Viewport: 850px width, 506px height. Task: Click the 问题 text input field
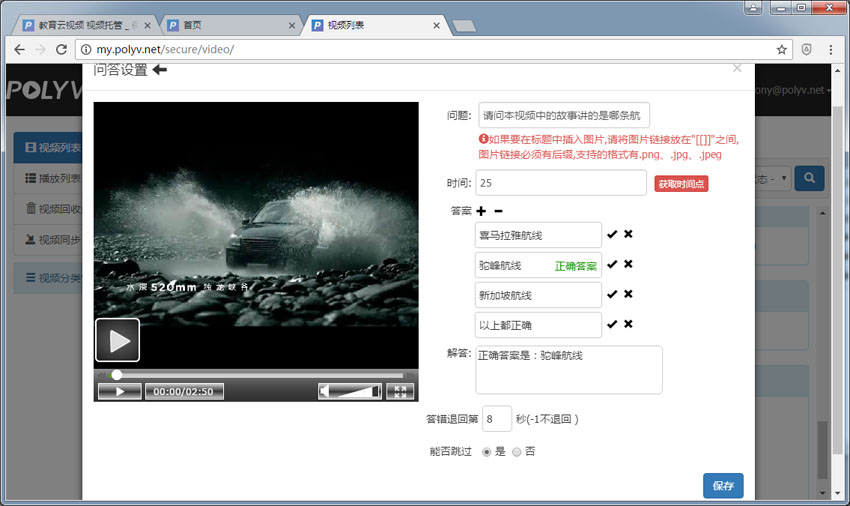click(564, 115)
